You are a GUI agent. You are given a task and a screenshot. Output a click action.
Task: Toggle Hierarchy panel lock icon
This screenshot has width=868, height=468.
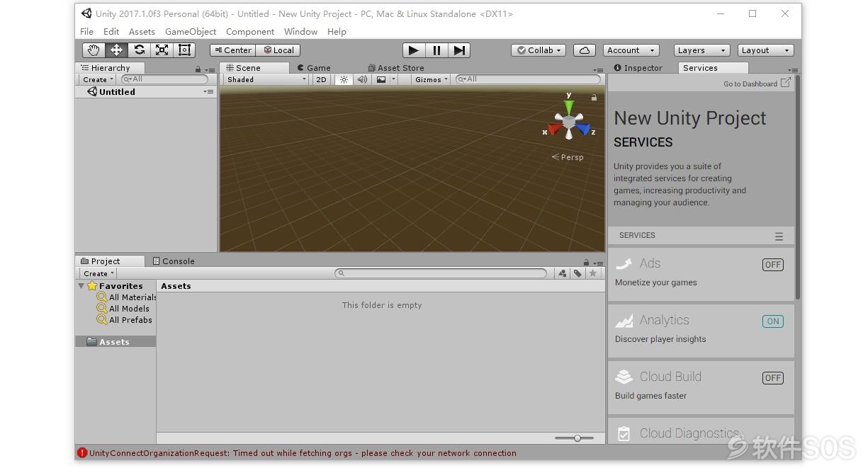(198, 69)
